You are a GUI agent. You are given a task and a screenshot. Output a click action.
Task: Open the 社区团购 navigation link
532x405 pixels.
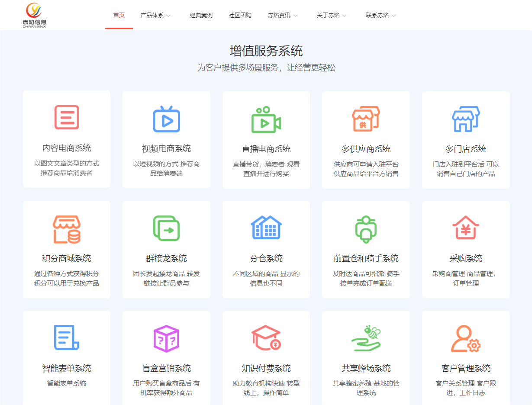pyautogui.click(x=240, y=16)
